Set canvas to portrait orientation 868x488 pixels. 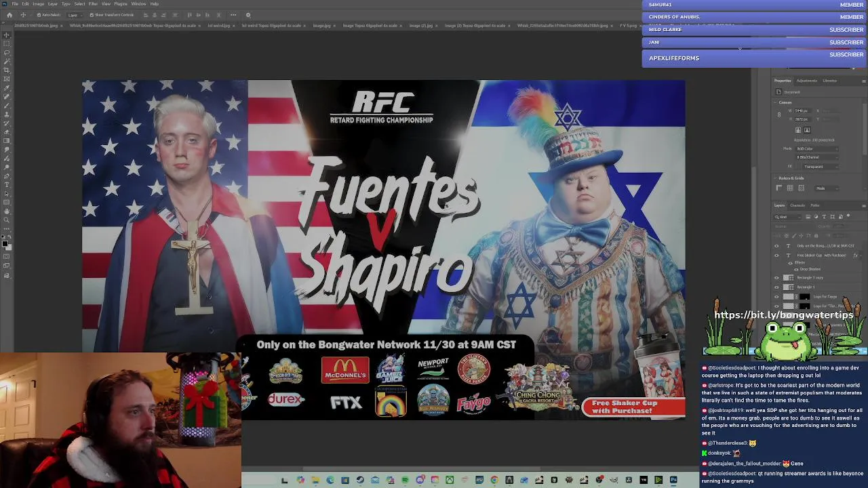798,129
